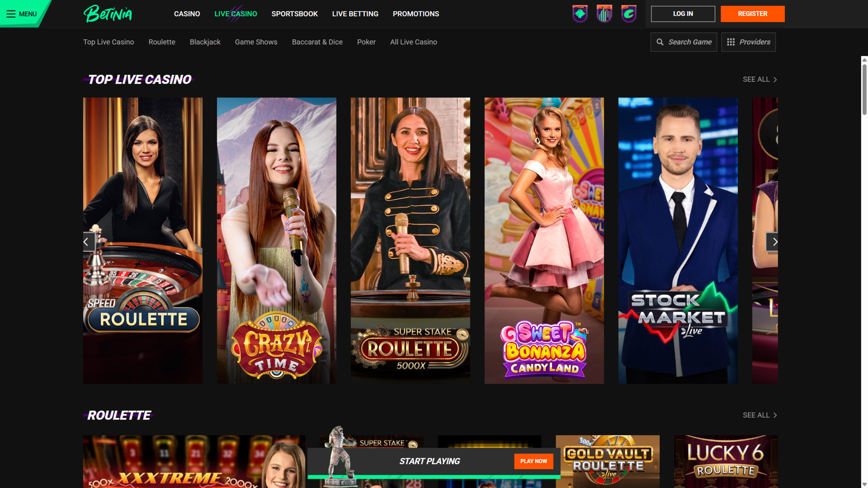Click the REGISTER button
The width and height of the screenshot is (868, 488).
[752, 14]
